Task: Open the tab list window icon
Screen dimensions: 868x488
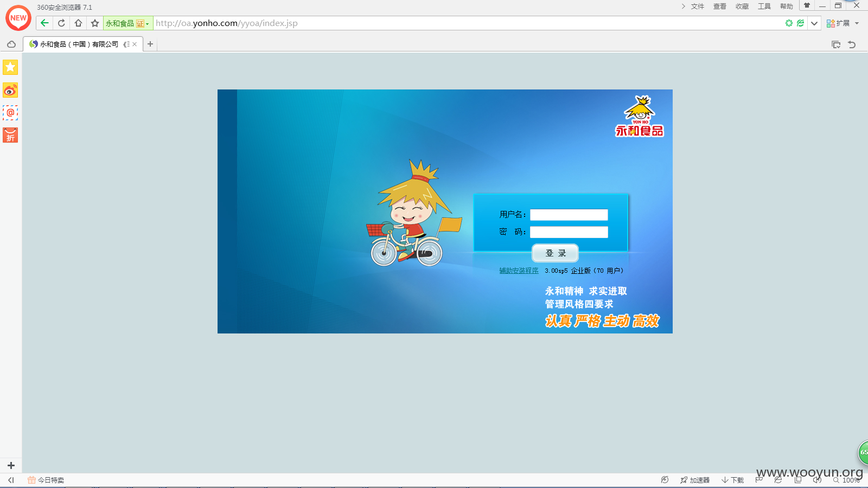Action: (836, 44)
